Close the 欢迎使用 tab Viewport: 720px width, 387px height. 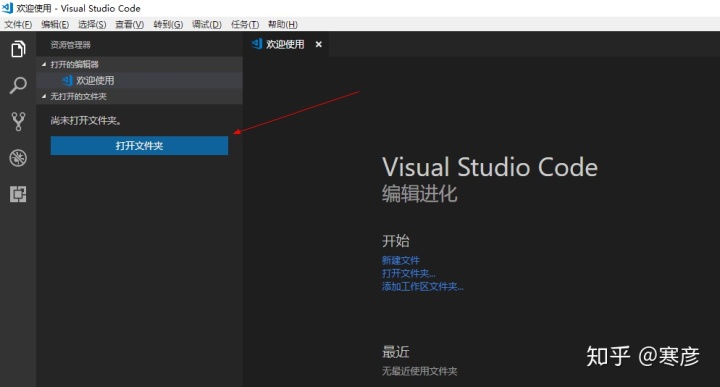319,44
